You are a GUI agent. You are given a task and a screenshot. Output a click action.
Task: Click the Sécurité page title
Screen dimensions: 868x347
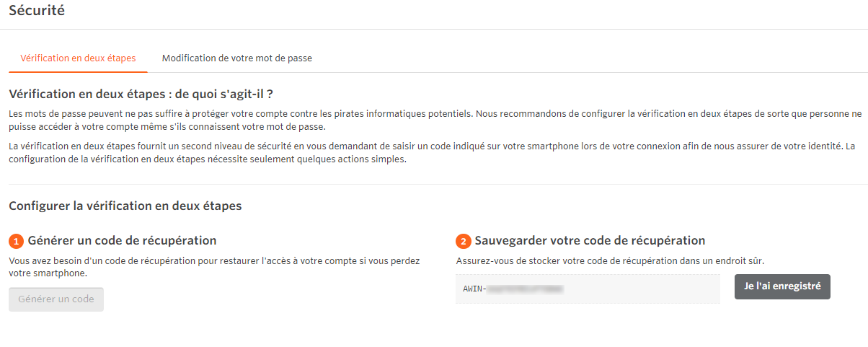click(x=37, y=10)
